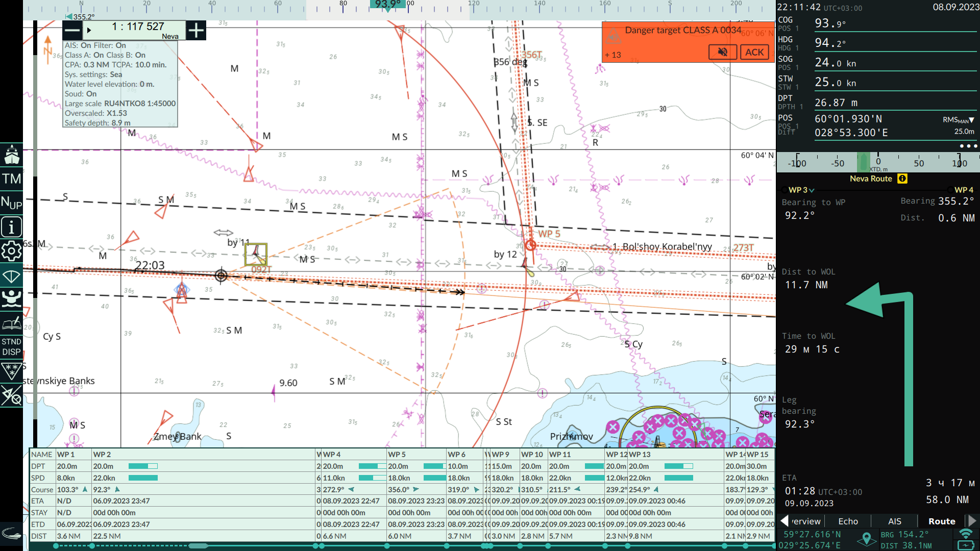
Task: Click the battery charging status icon
Action: pyautogui.click(x=965, y=545)
